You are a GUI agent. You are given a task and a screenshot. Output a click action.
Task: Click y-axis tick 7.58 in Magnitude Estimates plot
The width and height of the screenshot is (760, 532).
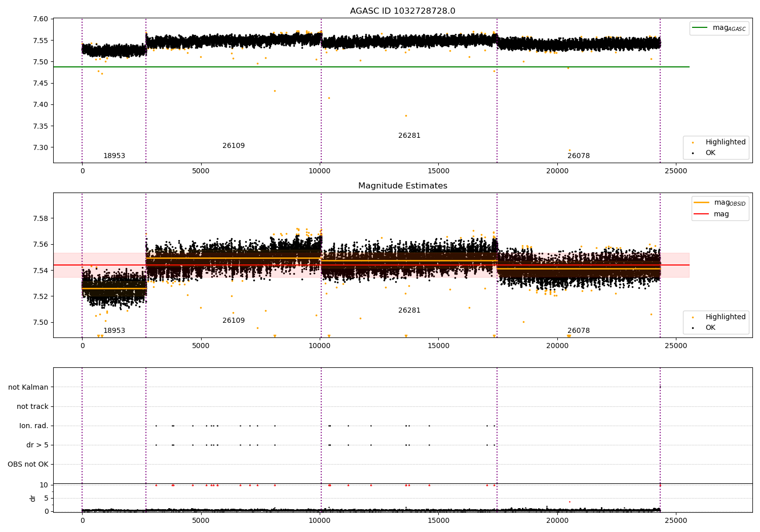pyautogui.click(x=41, y=219)
